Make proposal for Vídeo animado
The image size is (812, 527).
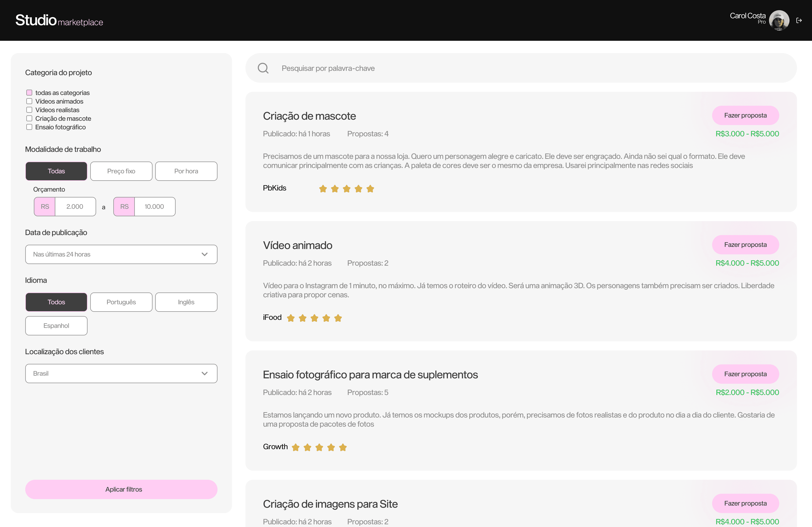click(745, 245)
